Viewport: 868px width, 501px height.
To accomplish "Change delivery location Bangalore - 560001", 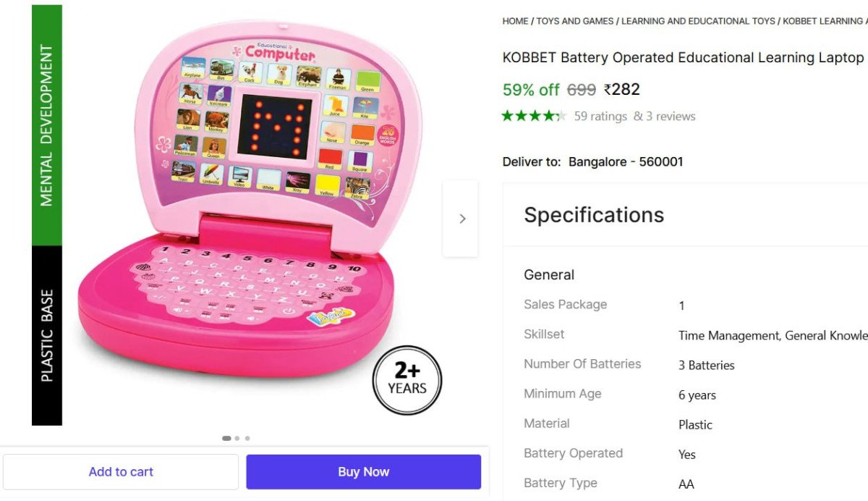I will click(626, 161).
